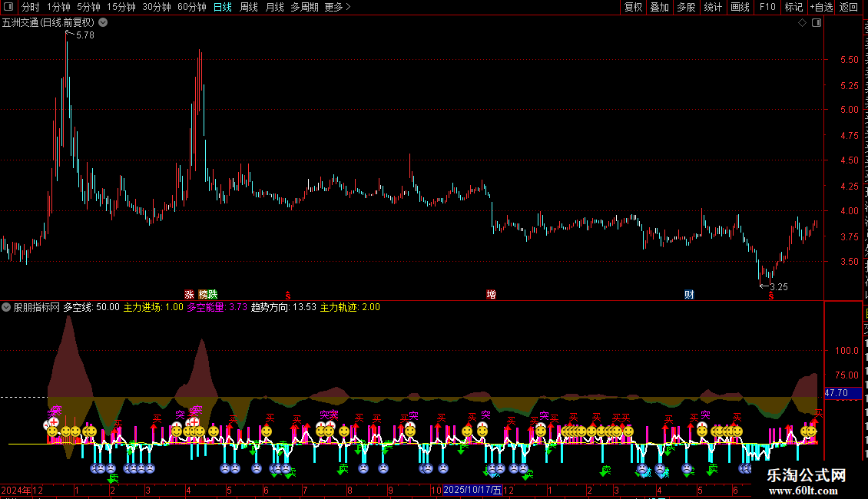Open the 涨 event marker on chart
Image resolution: width=868 pixels, height=499 pixels.
[189, 294]
